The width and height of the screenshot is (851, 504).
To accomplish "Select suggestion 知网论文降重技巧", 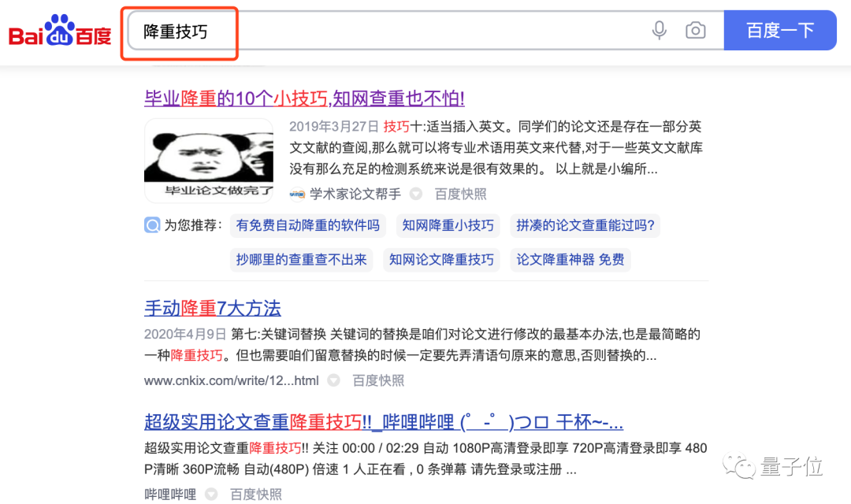I will point(441,260).
